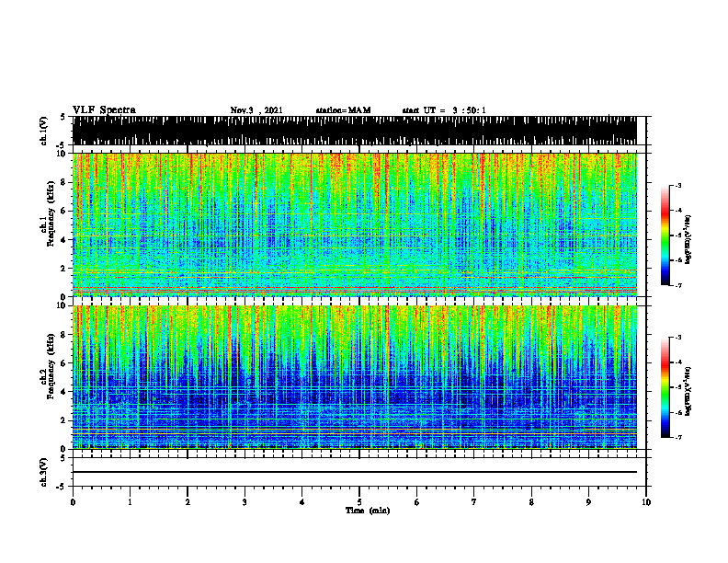The height and width of the screenshot is (563, 728).
Task: Click the ch.2 frequency axis "10" tick label
Action: click(63, 305)
